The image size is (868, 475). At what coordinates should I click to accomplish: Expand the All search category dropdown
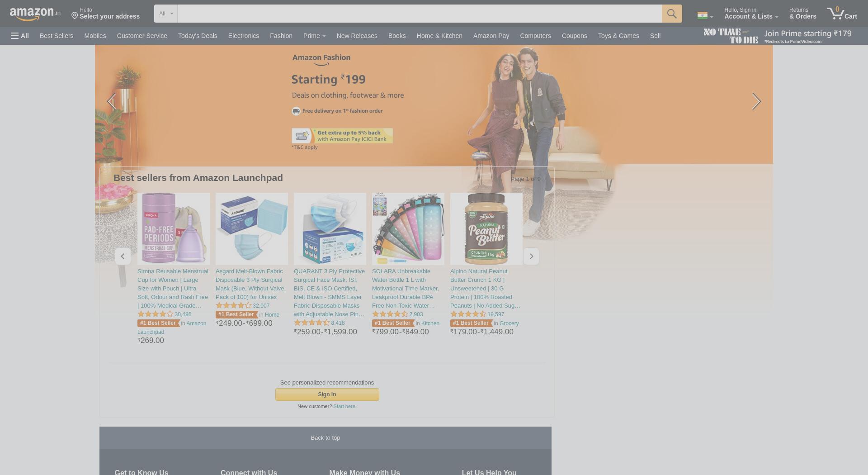click(x=166, y=14)
